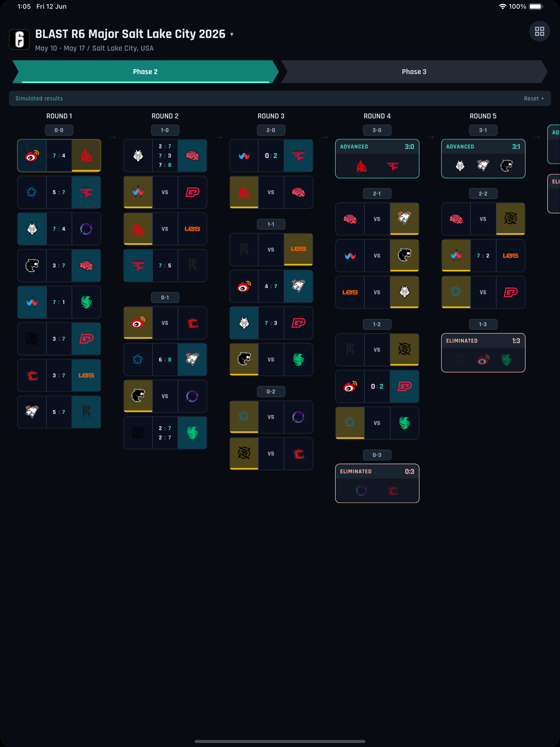Pick red spiky logo in Round 2 match vs Weibo
This screenshot has width=560, height=747.
point(192,323)
